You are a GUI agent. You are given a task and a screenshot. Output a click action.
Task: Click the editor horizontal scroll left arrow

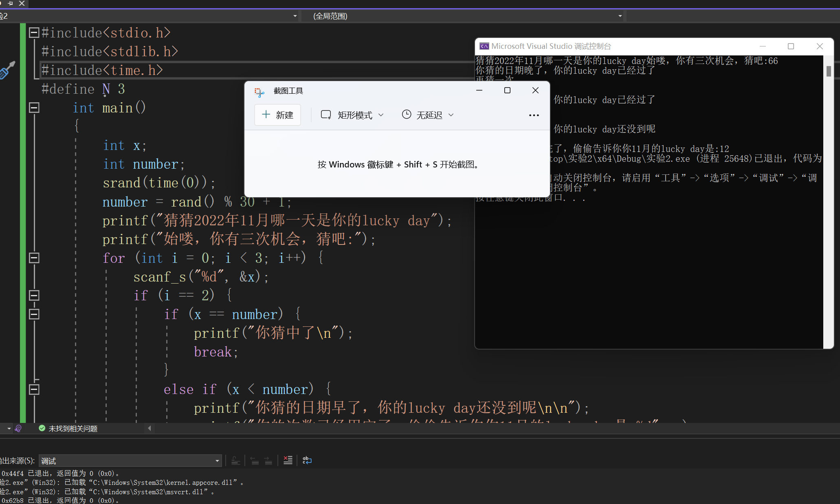click(150, 428)
